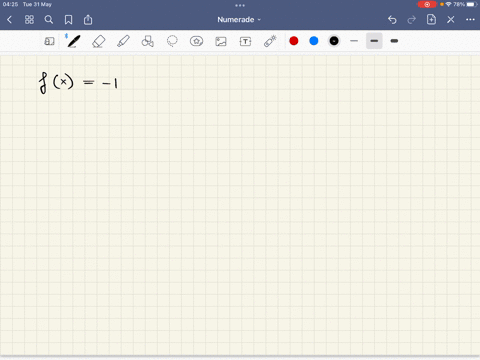Tap the screen recording indicator
Screen dimensions: 480x360
pyautogui.click(x=427, y=4)
